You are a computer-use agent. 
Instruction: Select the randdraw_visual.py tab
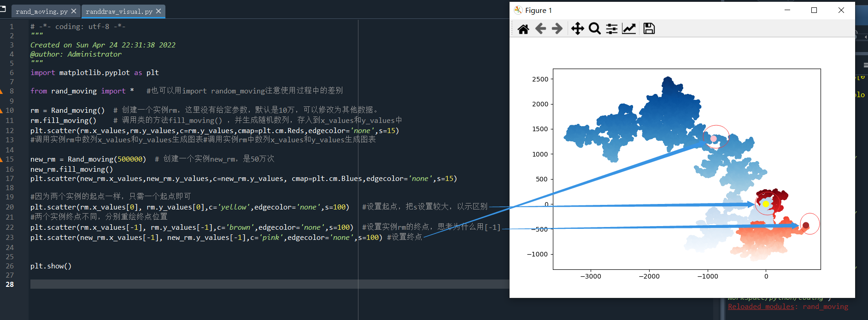point(119,12)
